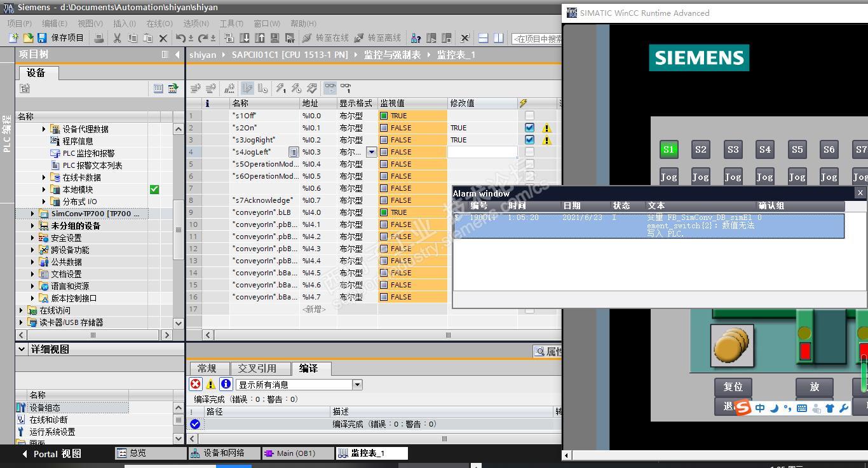Toggle the modify checkbox for s4JogLeft row

pyautogui.click(x=529, y=152)
